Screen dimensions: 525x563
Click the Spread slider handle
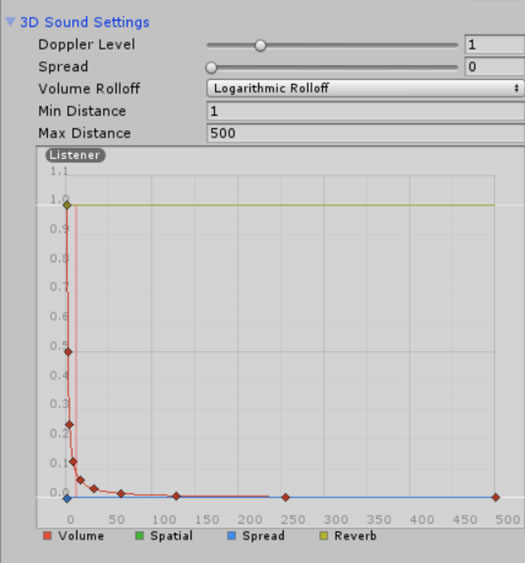pyautogui.click(x=212, y=67)
